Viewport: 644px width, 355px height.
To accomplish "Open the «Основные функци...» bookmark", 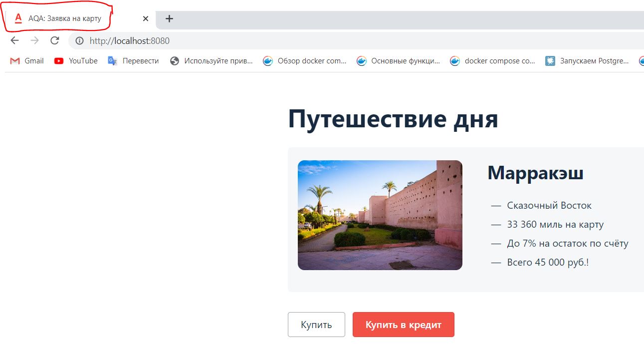I will click(x=406, y=60).
